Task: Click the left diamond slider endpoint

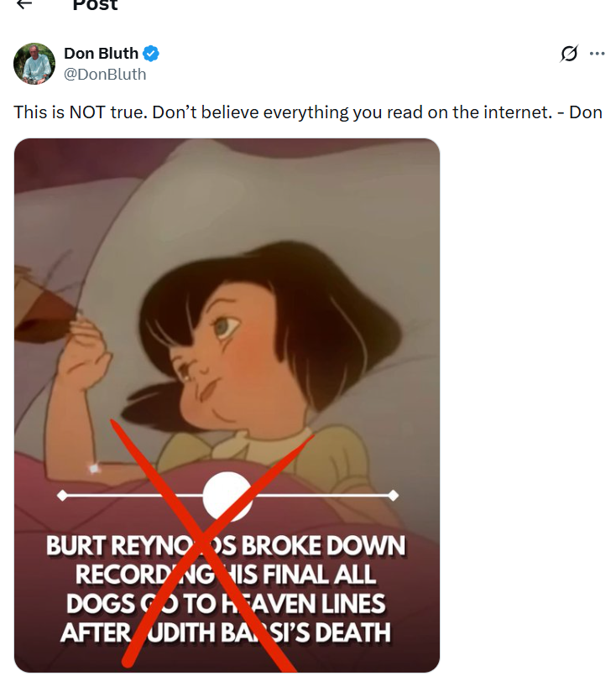Action: (62, 496)
